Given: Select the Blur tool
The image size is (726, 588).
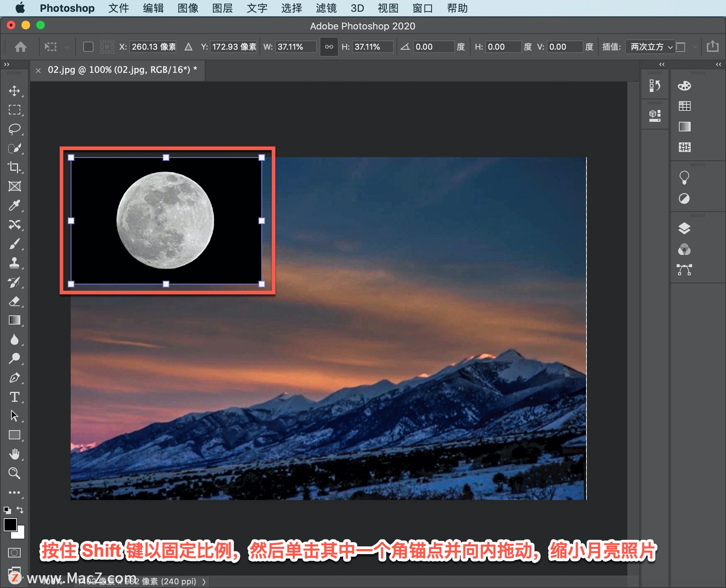Looking at the screenshot, I should tap(14, 339).
